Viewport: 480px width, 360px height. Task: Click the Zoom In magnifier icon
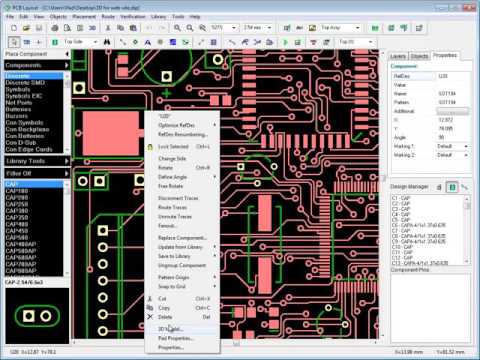pos(177,28)
